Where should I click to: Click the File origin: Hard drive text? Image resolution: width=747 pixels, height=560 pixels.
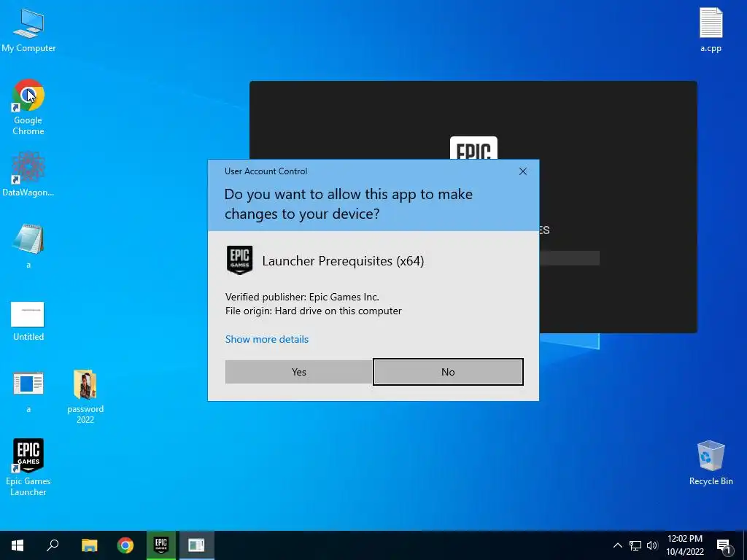click(x=314, y=311)
